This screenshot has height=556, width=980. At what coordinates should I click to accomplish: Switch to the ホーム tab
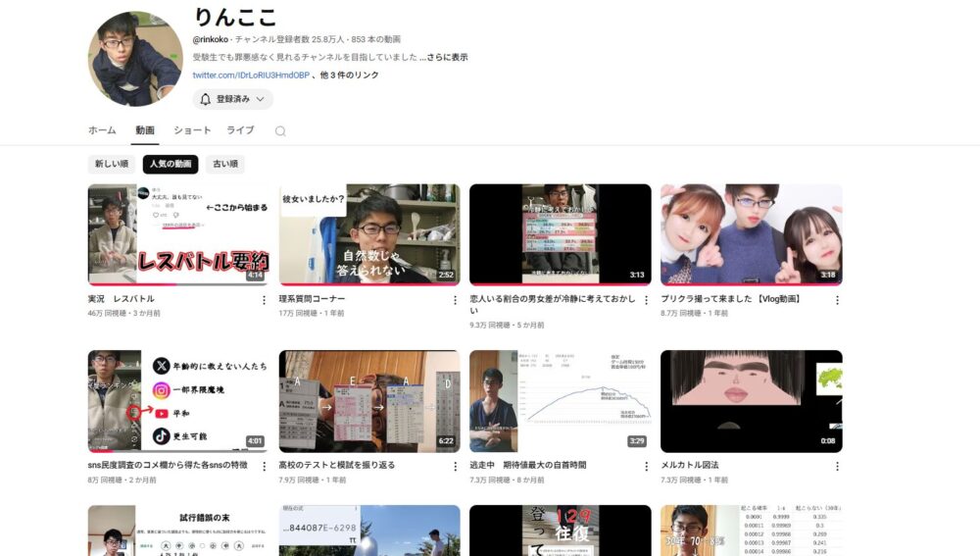[102, 130]
